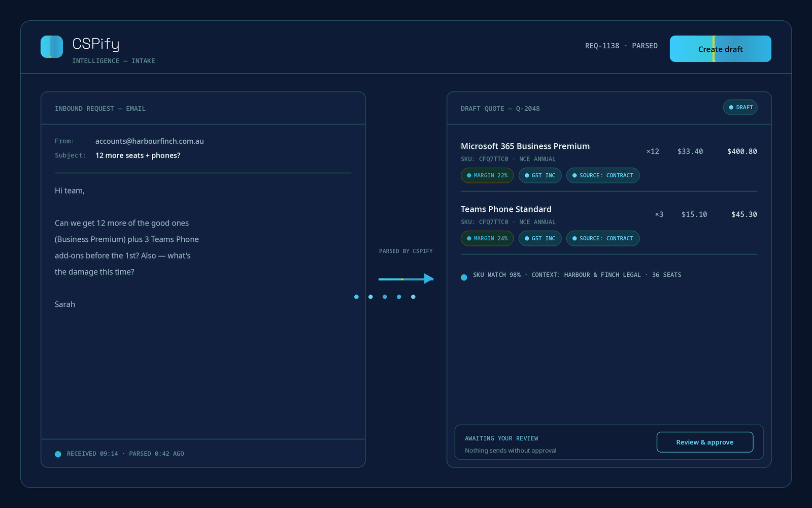Click SKU line under Teams Phone Standard

[508, 222]
